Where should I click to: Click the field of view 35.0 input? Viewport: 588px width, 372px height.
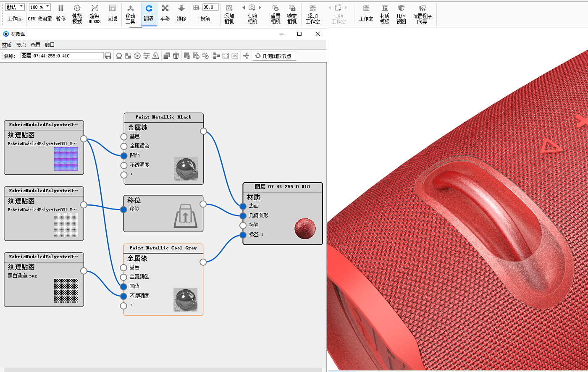pos(210,7)
